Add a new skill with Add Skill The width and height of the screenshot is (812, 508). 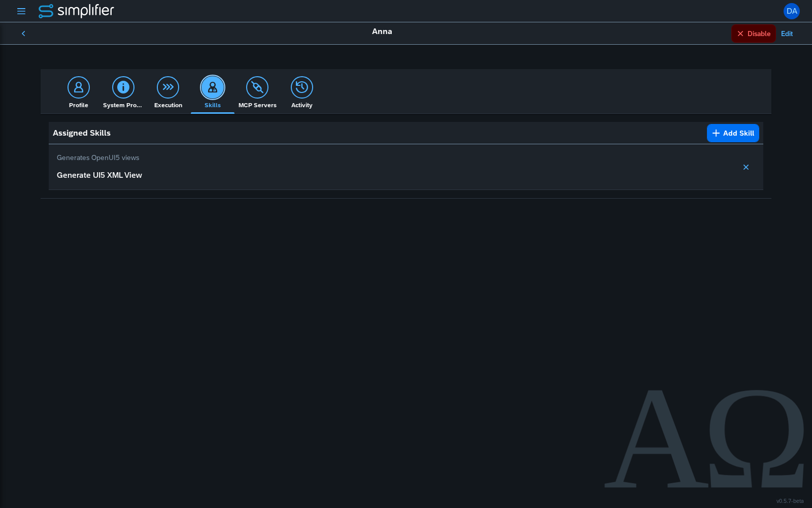pyautogui.click(x=733, y=133)
